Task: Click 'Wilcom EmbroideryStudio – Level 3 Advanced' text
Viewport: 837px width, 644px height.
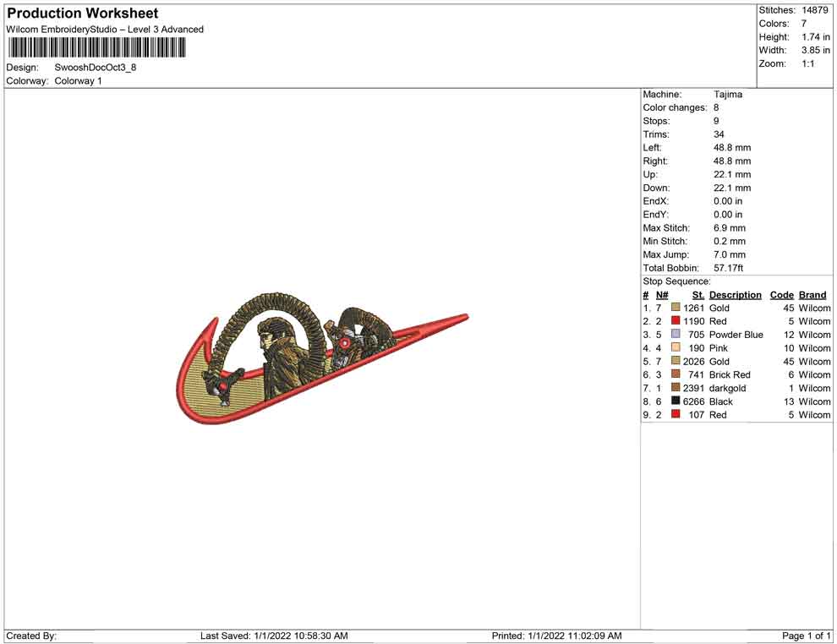Action: 105,30
